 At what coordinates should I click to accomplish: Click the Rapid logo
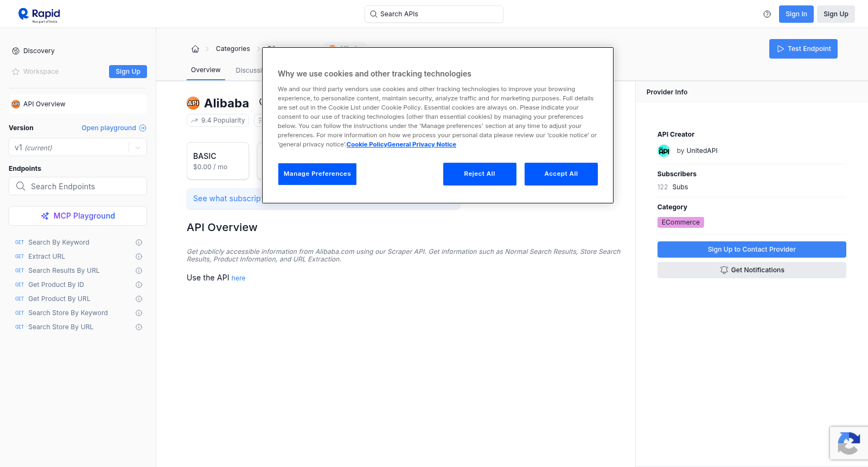(39, 15)
